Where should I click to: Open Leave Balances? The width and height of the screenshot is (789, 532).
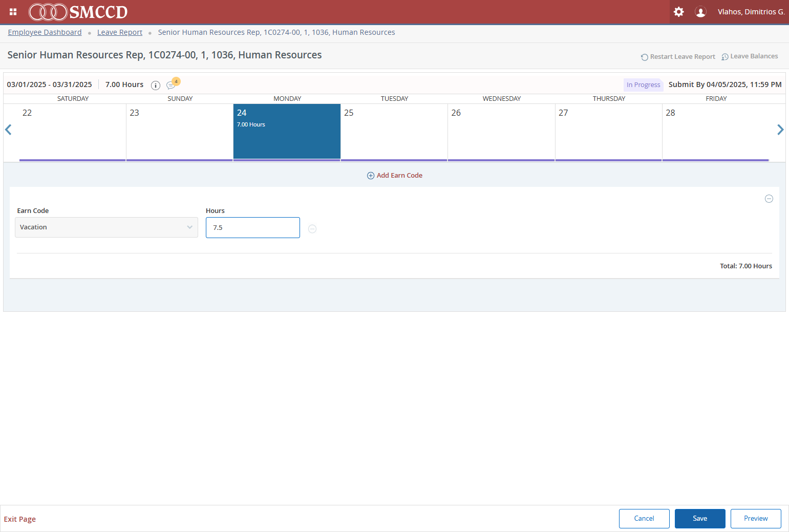coord(750,56)
